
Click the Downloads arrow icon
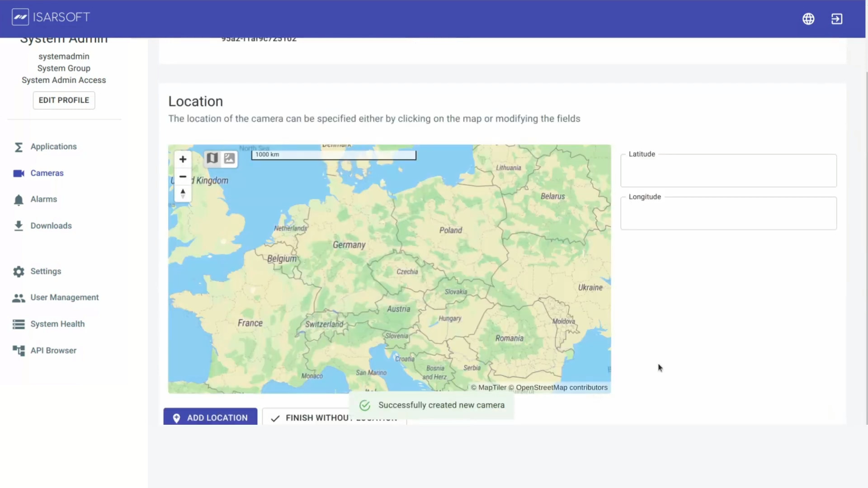pyautogui.click(x=19, y=226)
